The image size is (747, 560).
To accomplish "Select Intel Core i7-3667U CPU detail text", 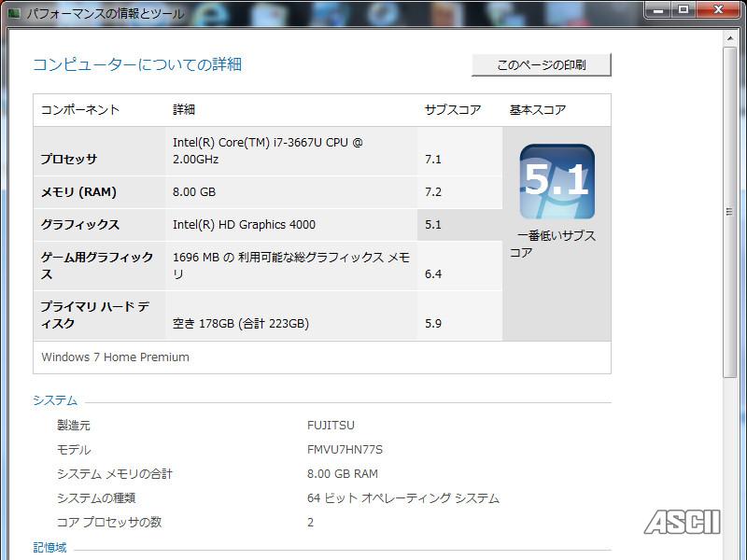I will point(268,150).
